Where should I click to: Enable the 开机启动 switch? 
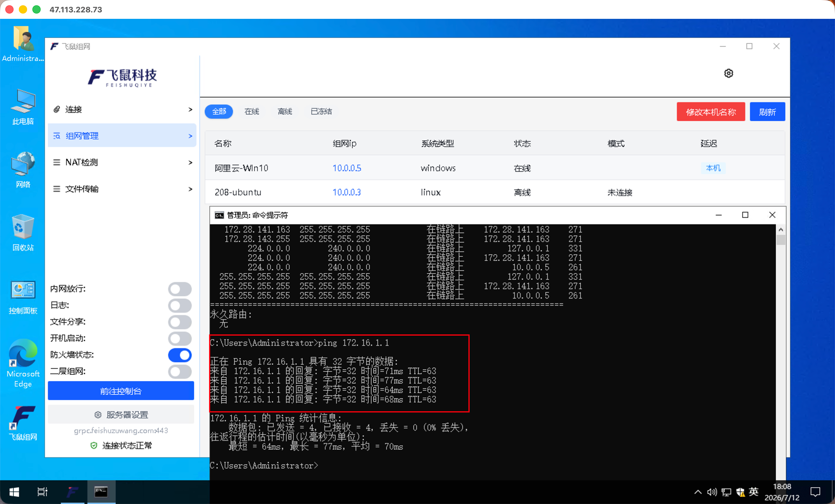pyautogui.click(x=180, y=339)
